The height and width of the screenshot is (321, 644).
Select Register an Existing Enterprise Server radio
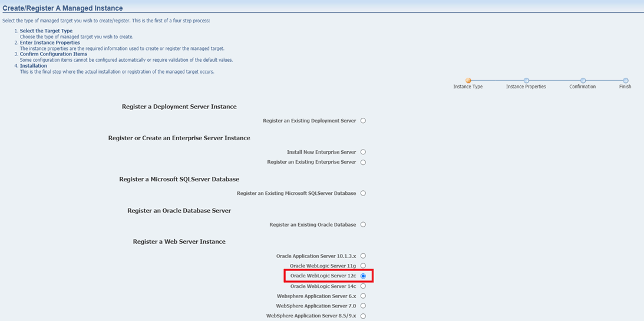363,162
